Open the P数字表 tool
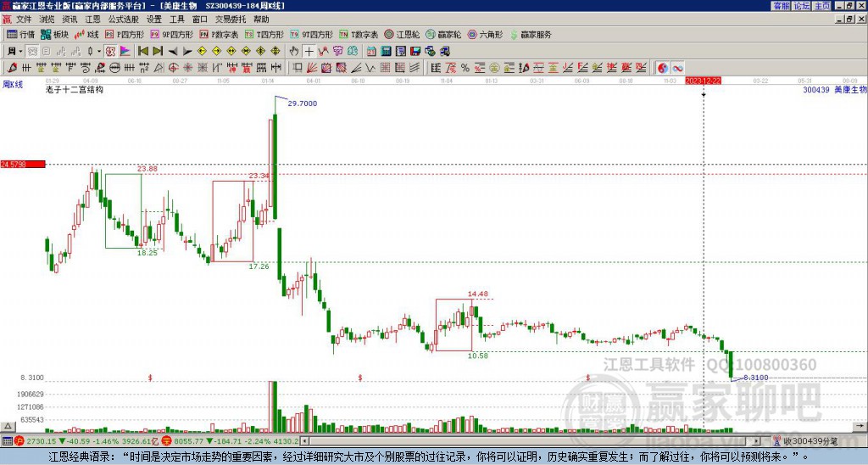The height and width of the screenshot is (465, 868). tap(219, 34)
